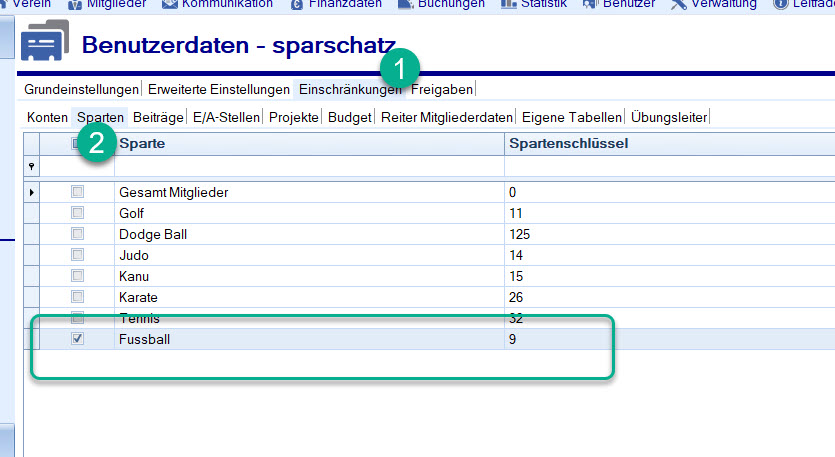Click the Gesamt Mitglieder row indicator arrow
This screenshot has height=457, width=835.
point(31,192)
